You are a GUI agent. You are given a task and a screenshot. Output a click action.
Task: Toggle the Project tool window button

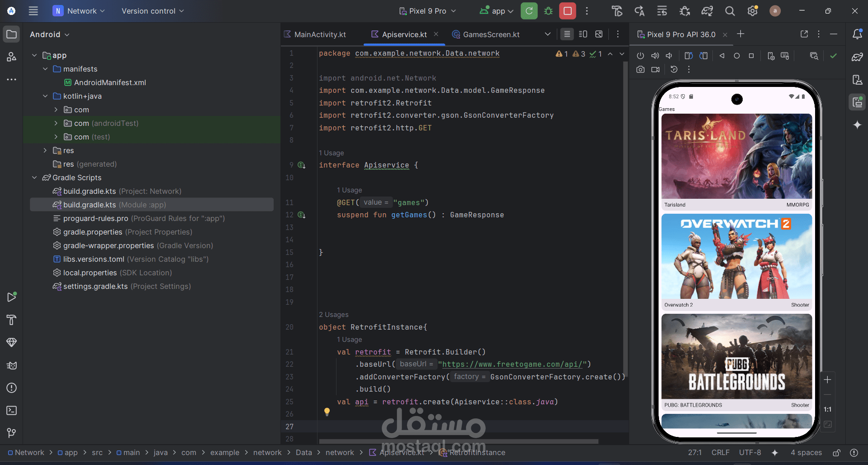[12, 34]
